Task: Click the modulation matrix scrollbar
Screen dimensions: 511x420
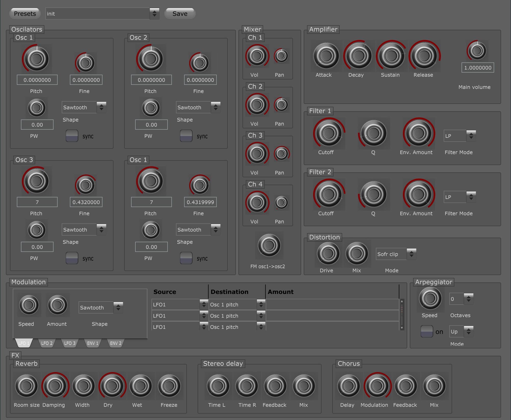Action: 402,315
